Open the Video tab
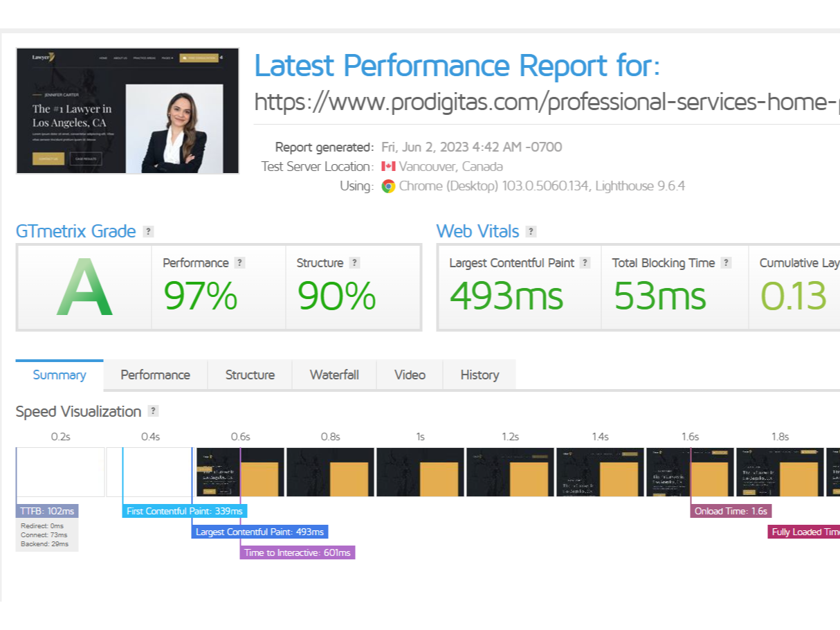 pos(410,375)
